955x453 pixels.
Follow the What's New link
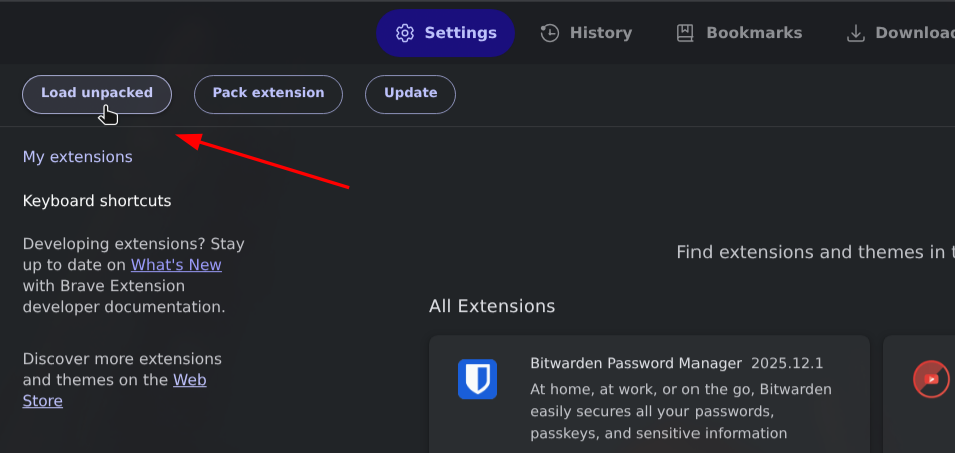click(x=176, y=265)
